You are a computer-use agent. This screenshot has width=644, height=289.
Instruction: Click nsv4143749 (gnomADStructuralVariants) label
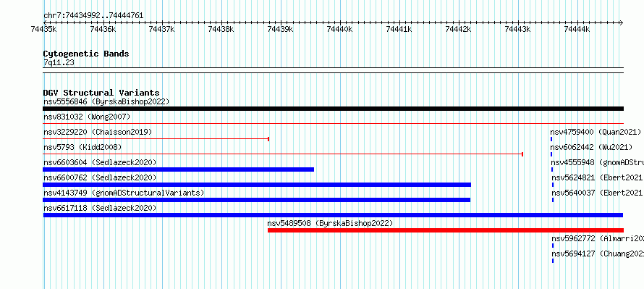(124, 193)
